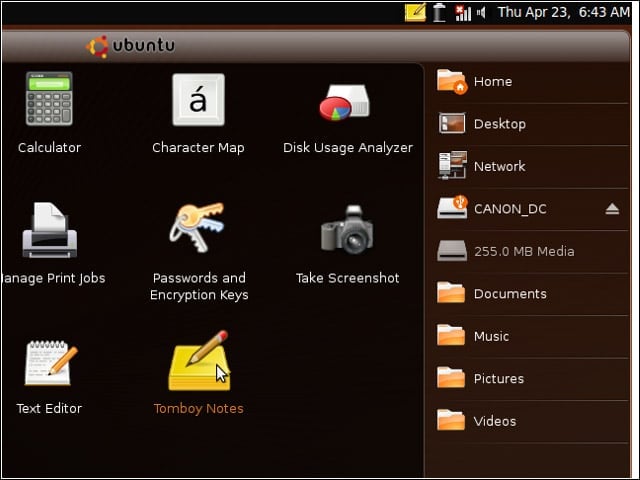Click the Take Screenshot label
This screenshot has width=640, height=480.
pyautogui.click(x=347, y=278)
